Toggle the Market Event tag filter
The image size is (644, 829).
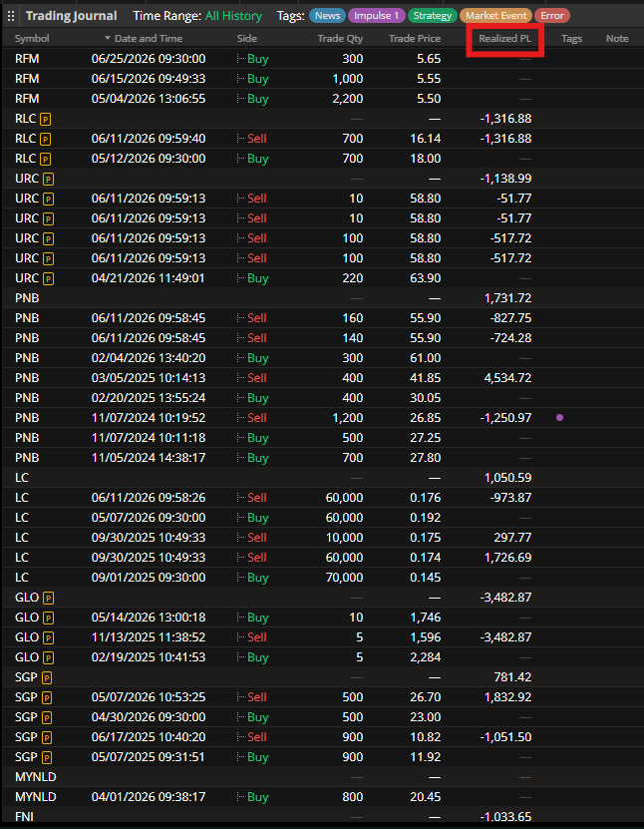pyautogui.click(x=496, y=16)
